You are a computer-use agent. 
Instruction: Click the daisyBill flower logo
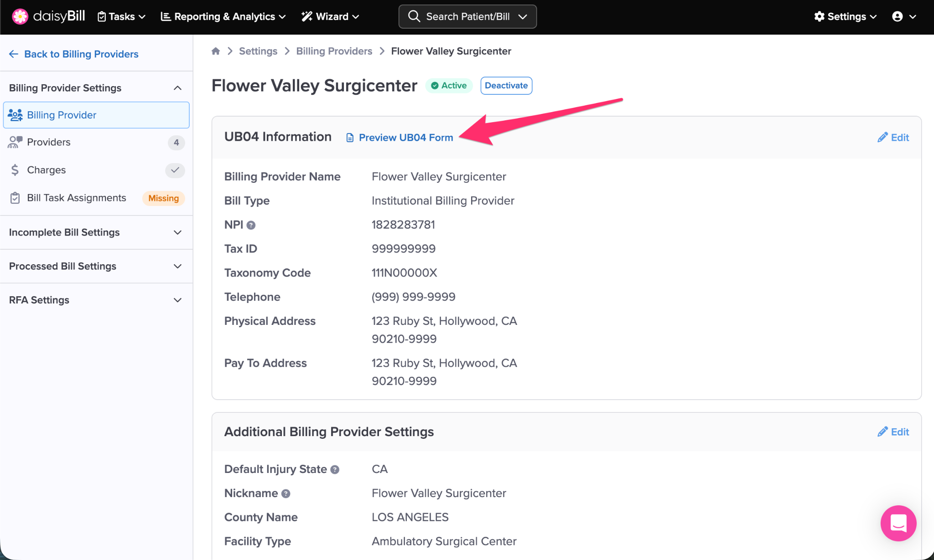click(x=20, y=16)
